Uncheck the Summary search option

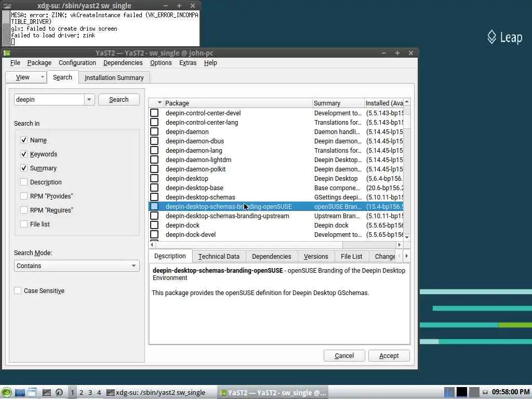point(24,168)
